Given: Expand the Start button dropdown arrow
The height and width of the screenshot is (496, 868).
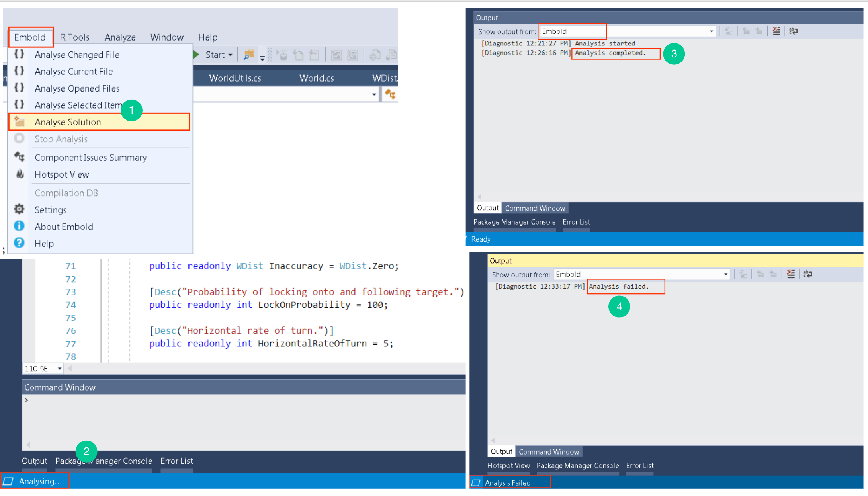Looking at the screenshot, I should tap(230, 55).
